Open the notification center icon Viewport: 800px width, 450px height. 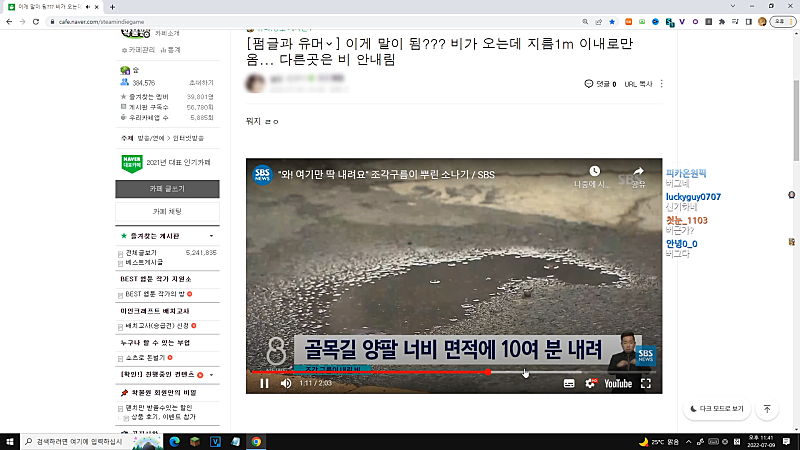(786, 441)
